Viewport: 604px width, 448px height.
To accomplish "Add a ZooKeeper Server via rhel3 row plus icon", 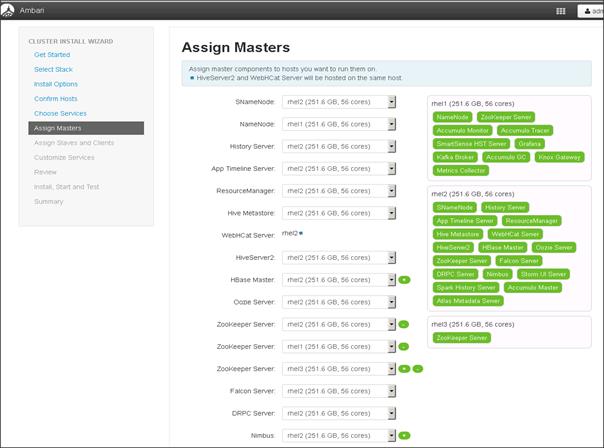I will pyautogui.click(x=404, y=369).
